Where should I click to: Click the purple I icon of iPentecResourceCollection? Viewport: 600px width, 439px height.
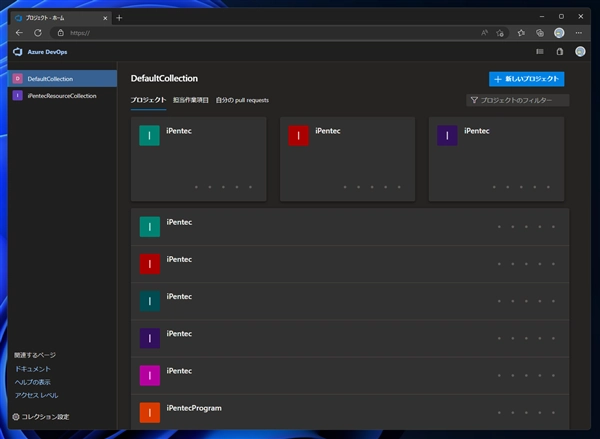18,95
